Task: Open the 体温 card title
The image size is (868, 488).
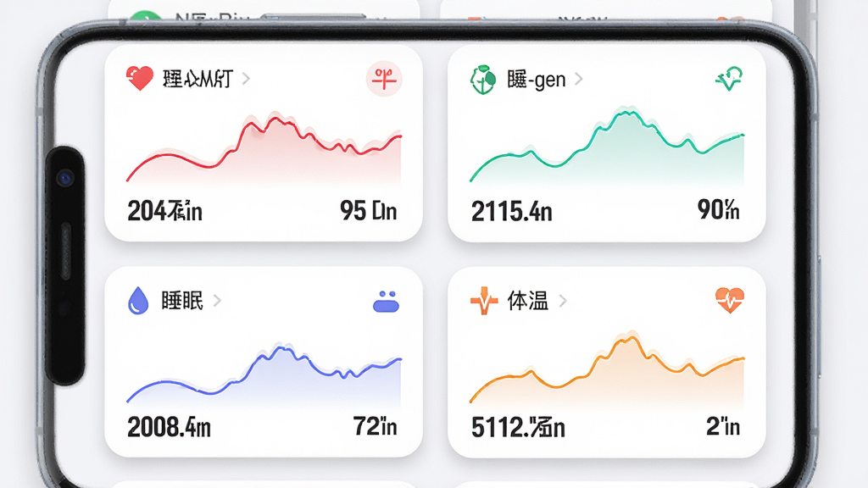Action: click(527, 301)
